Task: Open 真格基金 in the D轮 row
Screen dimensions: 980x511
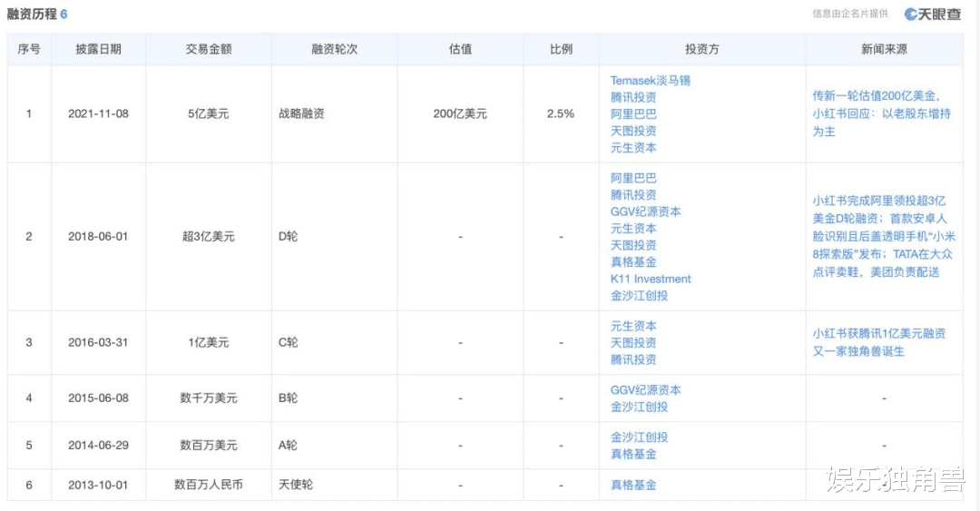Action: pos(633,262)
